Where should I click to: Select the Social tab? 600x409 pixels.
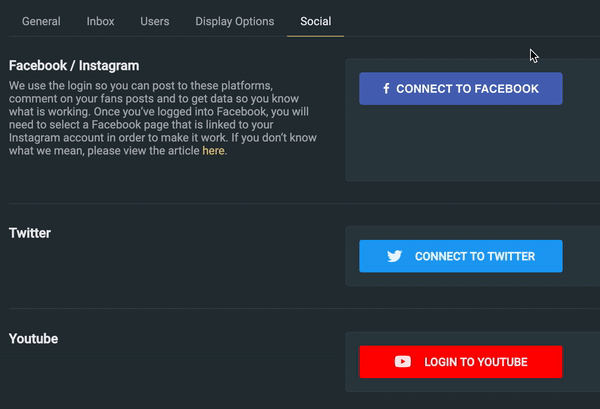click(316, 21)
